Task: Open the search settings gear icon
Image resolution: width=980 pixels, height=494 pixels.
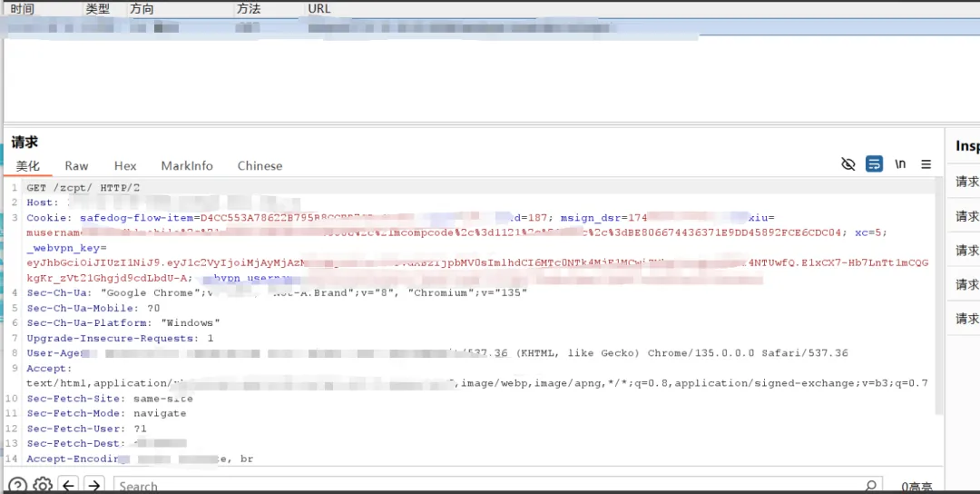Action: (x=43, y=486)
